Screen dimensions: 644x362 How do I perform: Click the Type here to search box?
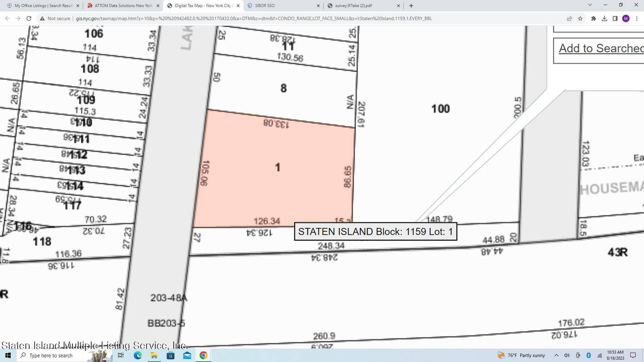coord(51,355)
